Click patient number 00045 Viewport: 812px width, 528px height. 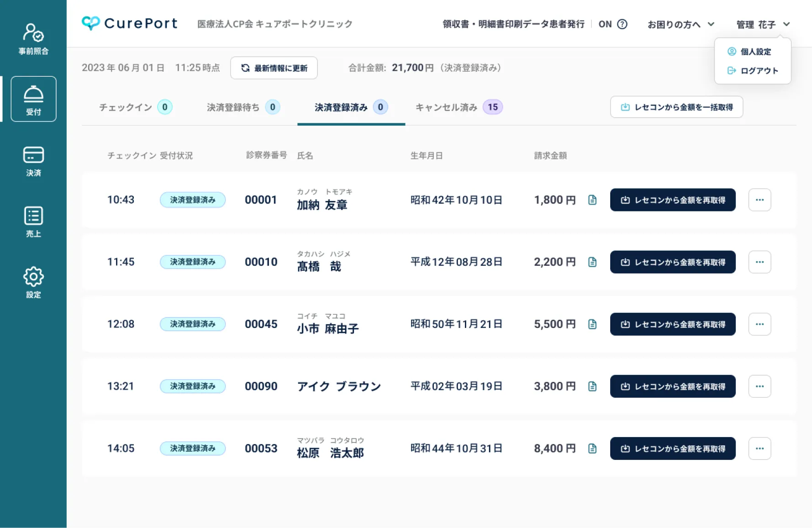(261, 324)
